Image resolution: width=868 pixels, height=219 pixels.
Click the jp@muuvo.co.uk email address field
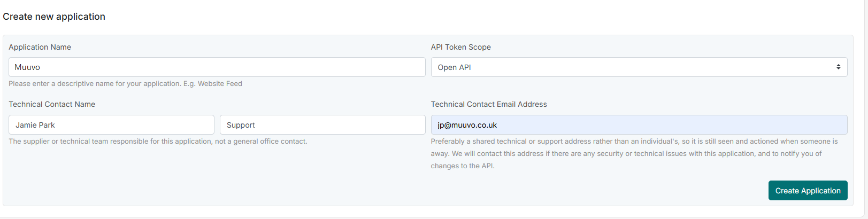[639, 125]
